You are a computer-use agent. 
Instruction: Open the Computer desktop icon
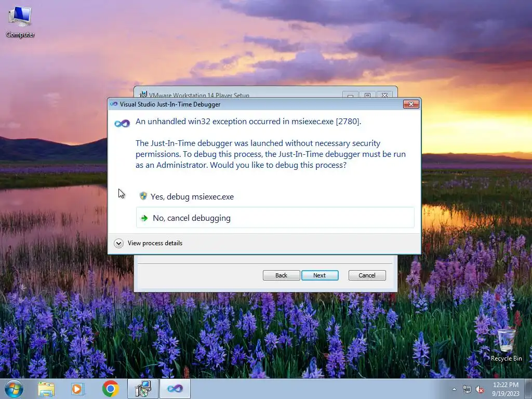pos(20,22)
